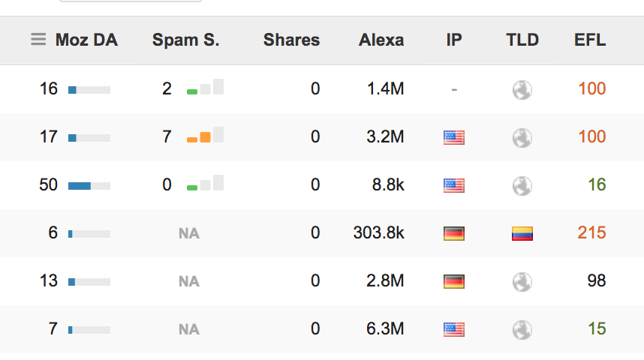
Task: Click the orange spam score indicator for 7
Action: click(205, 135)
